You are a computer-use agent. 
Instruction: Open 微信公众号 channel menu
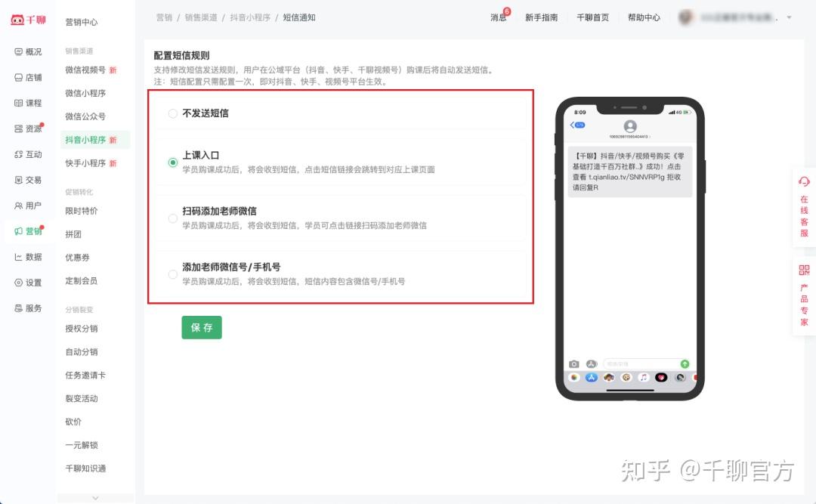pos(85,116)
